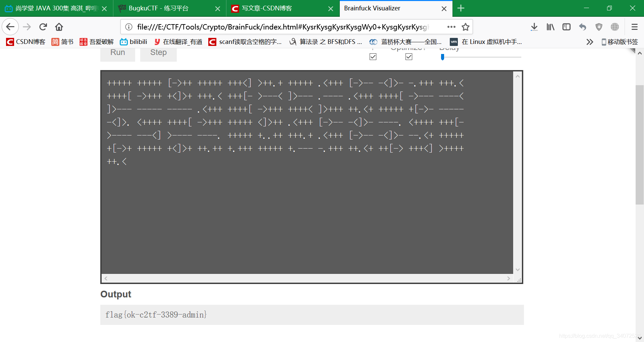Click the editor horizontal scroll-left arrow
The image size is (644, 342).
click(x=106, y=278)
